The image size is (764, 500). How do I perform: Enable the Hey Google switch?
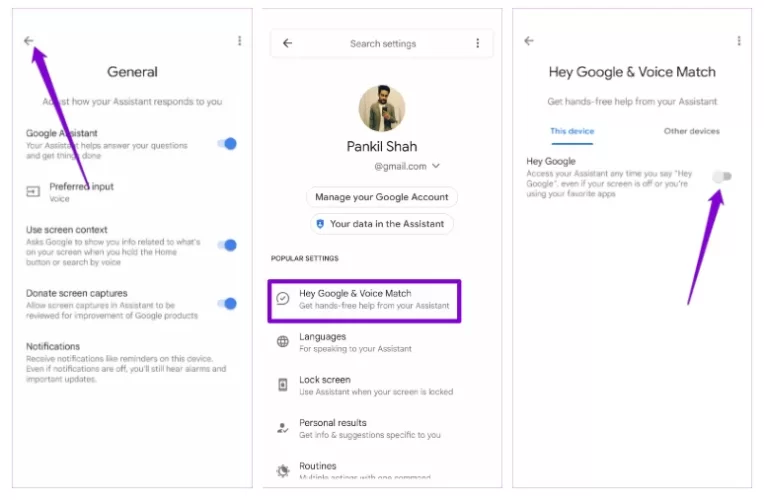click(x=722, y=176)
